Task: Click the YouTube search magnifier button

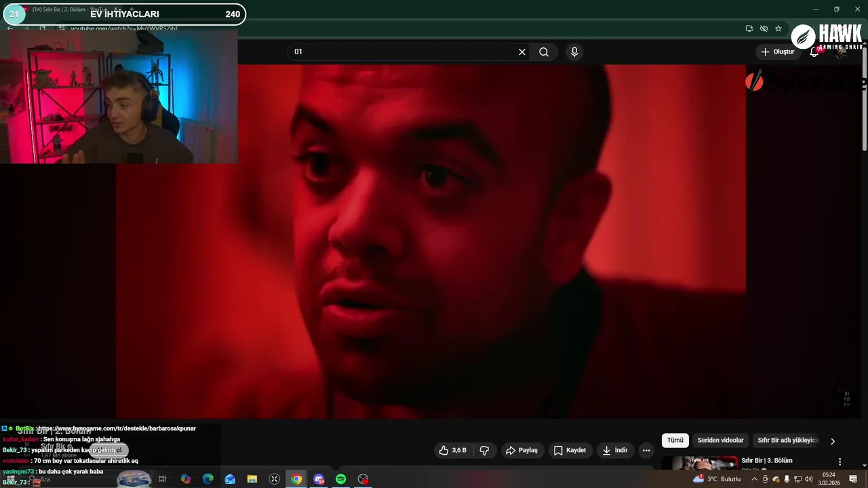Action: coord(544,52)
